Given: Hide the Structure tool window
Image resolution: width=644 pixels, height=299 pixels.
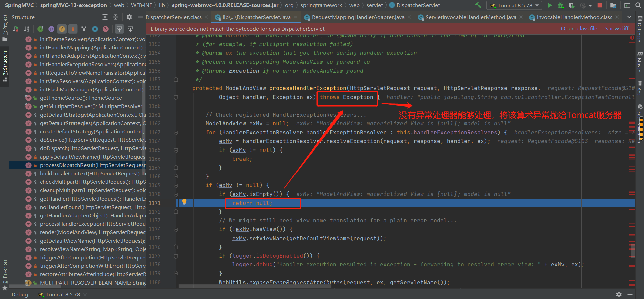Looking at the screenshot, I should pyautogui.click(x=140, y=17).
